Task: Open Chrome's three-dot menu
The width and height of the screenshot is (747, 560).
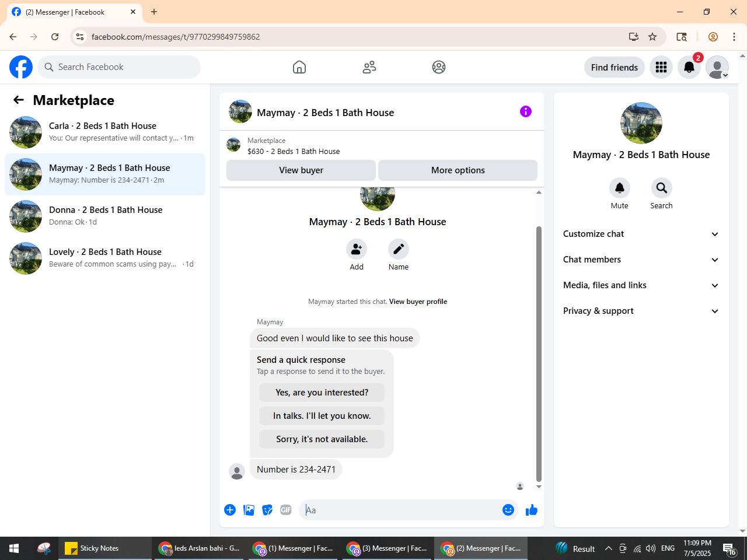Action: (x=734, y=37)
